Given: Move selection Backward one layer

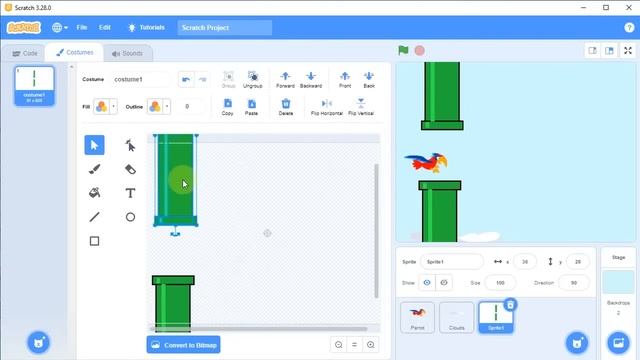Looking at the screenshot, I should [311, 80].
